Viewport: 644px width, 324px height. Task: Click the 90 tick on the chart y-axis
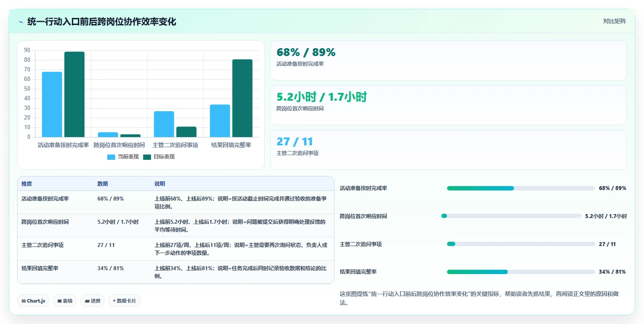click(x=27, y=50)
